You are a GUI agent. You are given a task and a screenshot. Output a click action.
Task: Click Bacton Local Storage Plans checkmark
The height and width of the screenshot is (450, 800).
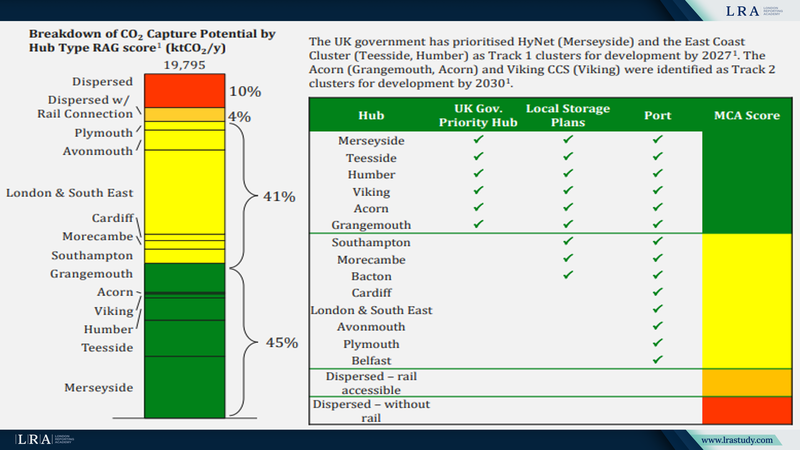[x=568, y=275]
